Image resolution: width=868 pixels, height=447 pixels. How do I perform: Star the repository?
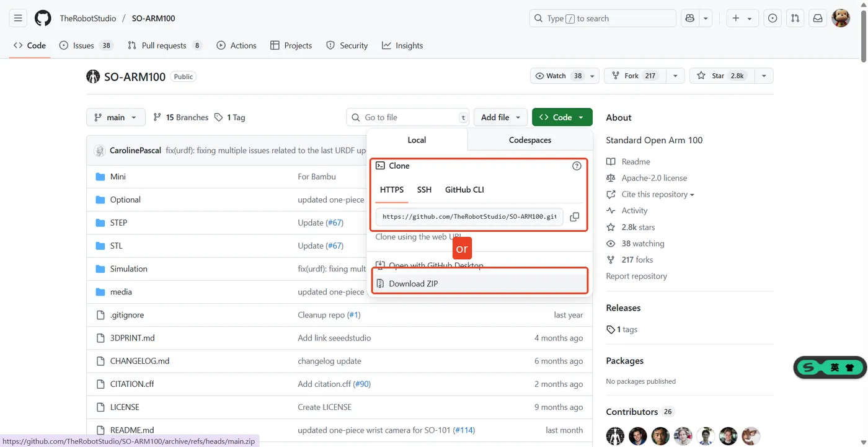(x=722, y=76)
